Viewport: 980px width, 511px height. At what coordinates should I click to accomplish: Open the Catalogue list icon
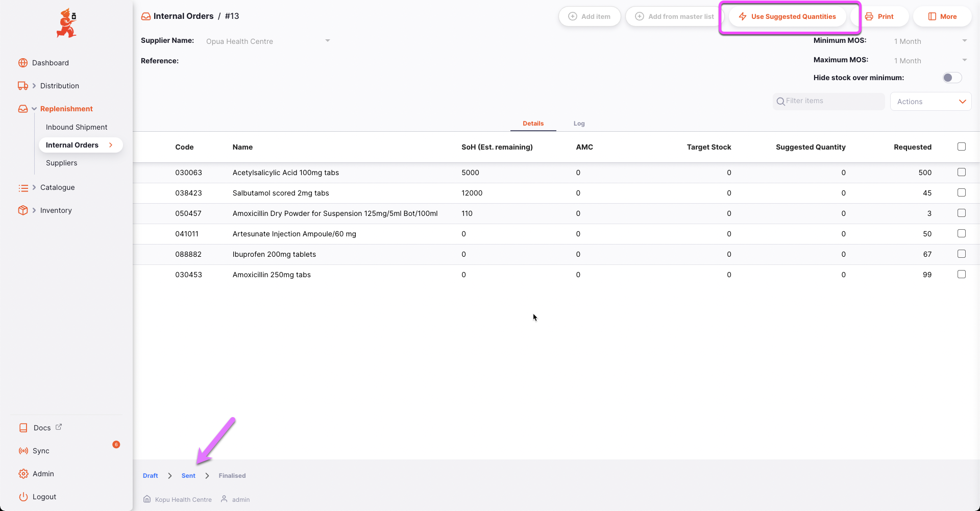[x=23, y=187]
